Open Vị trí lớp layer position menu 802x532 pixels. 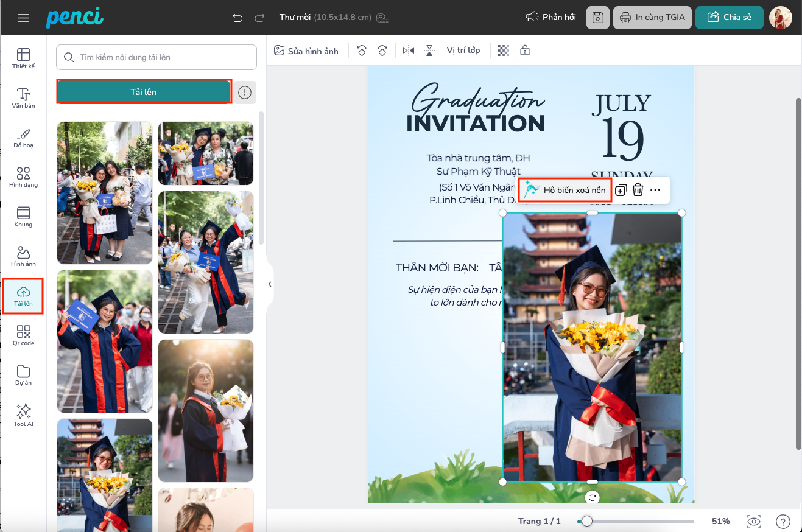(x=463, y=51)
